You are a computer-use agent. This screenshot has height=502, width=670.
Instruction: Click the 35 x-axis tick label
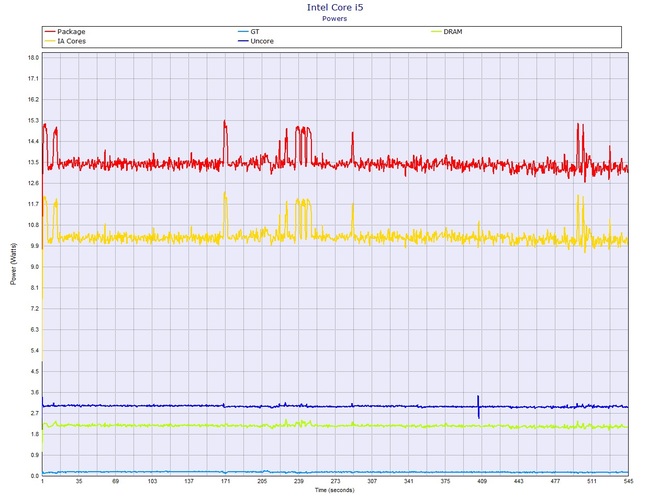(79, 481)
